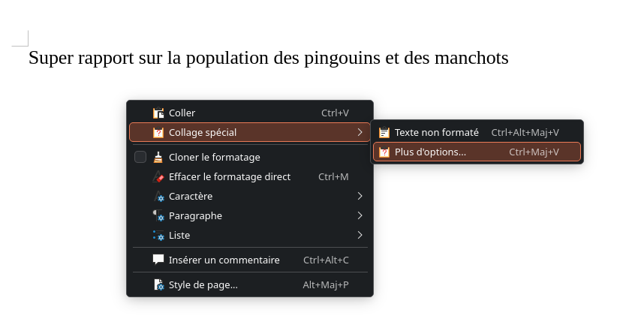Select Texte non formaté paste option
This screenshot has height=316, width=644.
click(436, 132)
